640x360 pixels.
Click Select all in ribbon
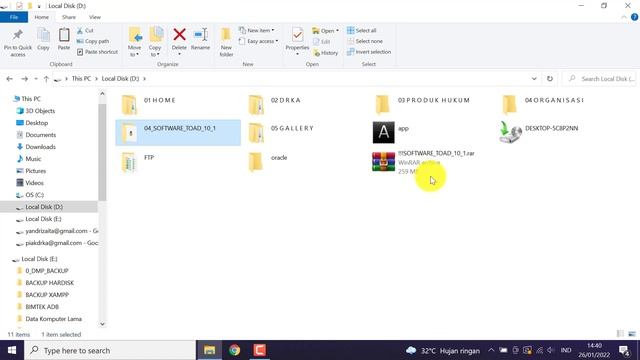362,30
